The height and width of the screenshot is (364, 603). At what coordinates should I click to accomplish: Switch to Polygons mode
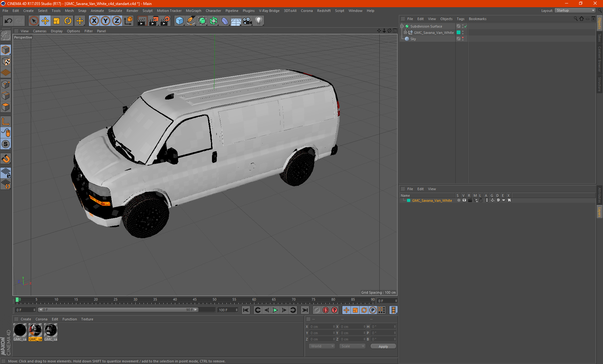point(6,107)
